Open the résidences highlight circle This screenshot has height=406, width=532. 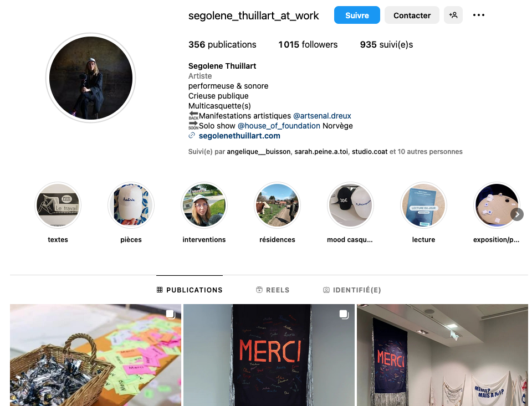coord(277,205)
